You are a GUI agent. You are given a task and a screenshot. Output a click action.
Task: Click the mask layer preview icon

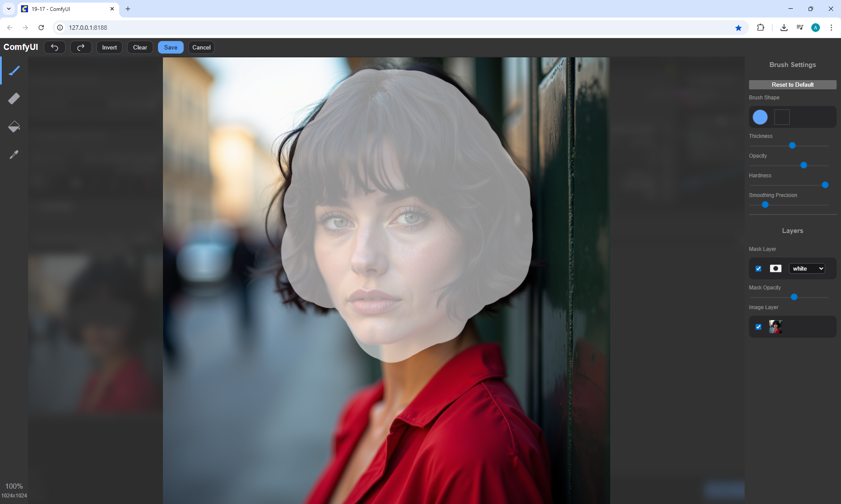[x=775, y=268]
